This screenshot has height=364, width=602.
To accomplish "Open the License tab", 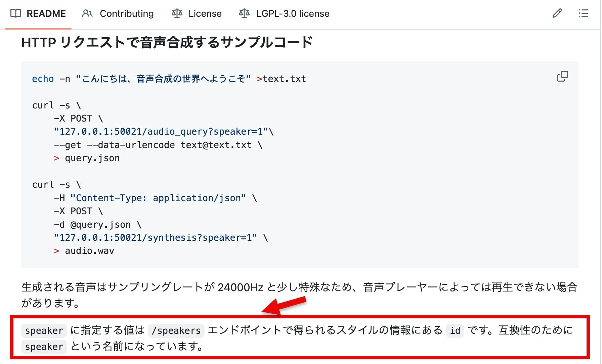I will [x=197, y=14].
